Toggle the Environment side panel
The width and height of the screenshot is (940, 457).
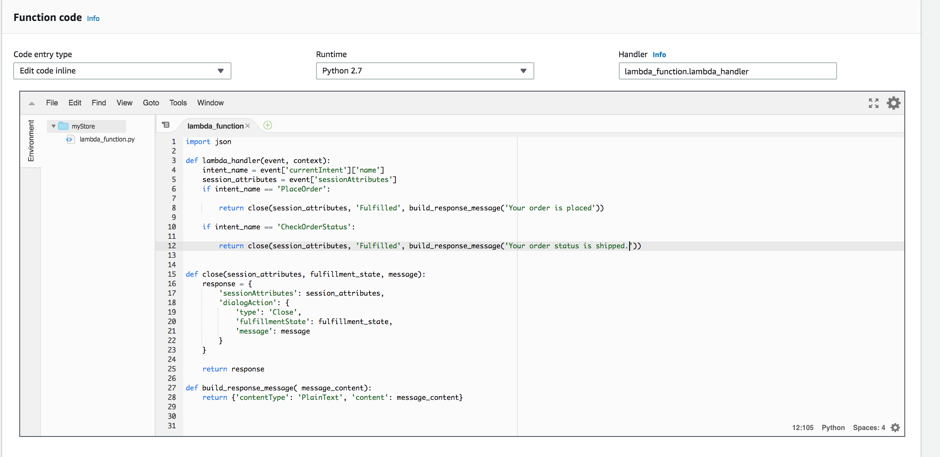coord(31,141)
